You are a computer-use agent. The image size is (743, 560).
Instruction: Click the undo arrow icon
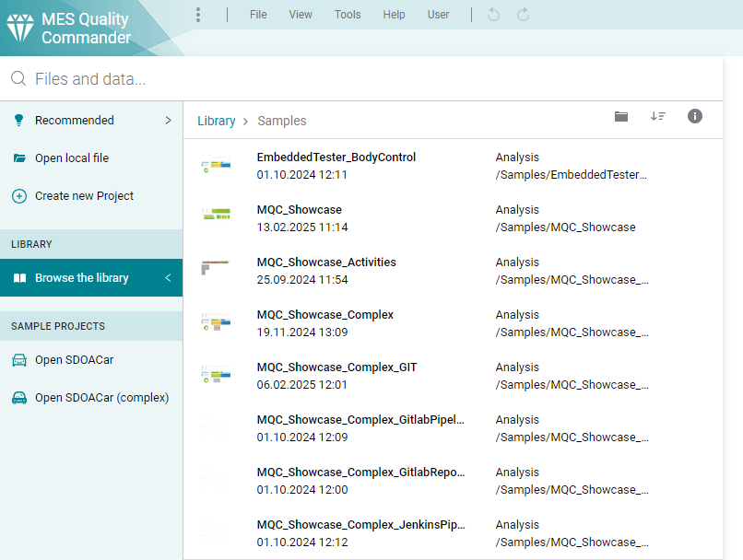[493, 15]
